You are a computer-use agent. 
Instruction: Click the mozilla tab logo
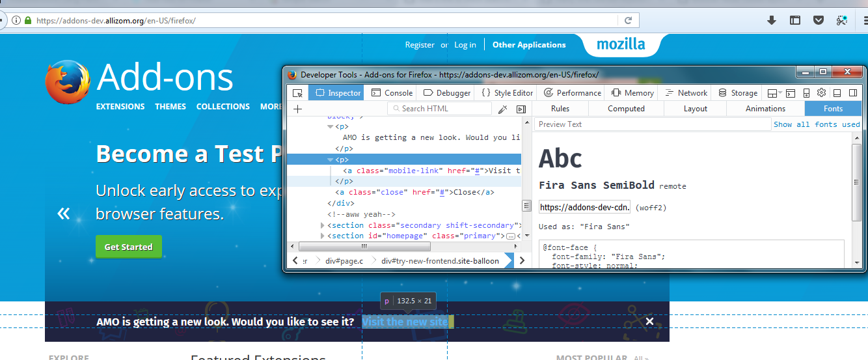pos(621,45)
